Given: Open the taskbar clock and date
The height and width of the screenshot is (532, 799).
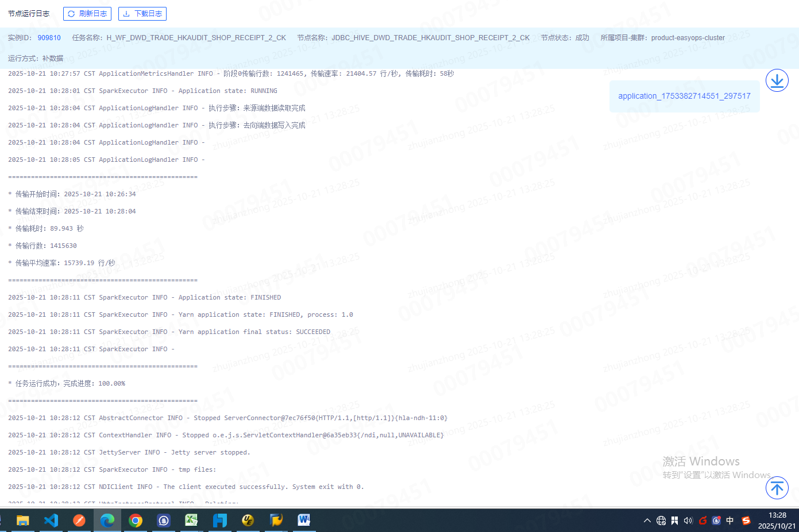Looking at the screenshot, I should click(777, 521).
